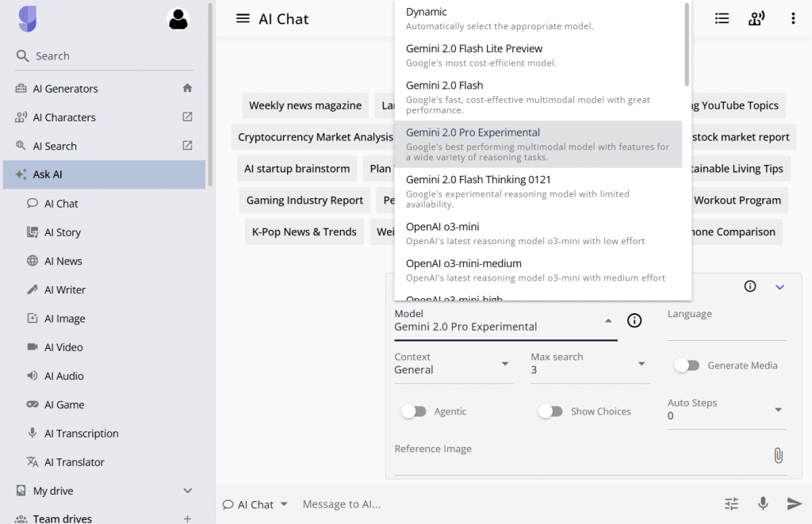
Task: Open chat settings via the sliders icon
Action: (x=731, y=503)
